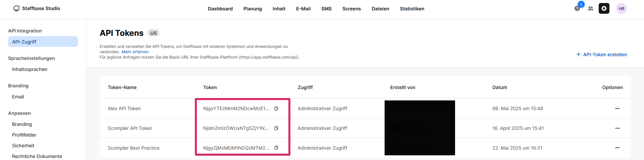Click API-Token erstellen button
Image resolution: width=644 pixels, height=160 pixels.
[601, 55]
